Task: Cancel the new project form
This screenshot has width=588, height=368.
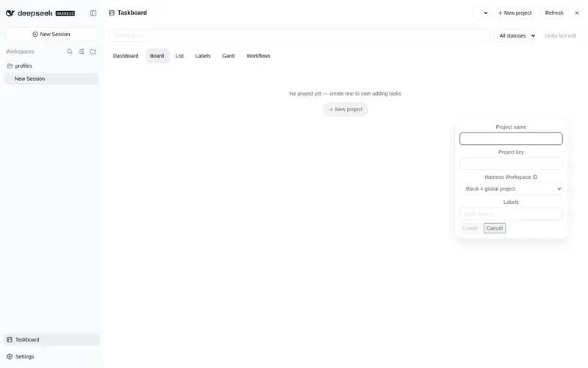Action: click(x=494, y=228)
